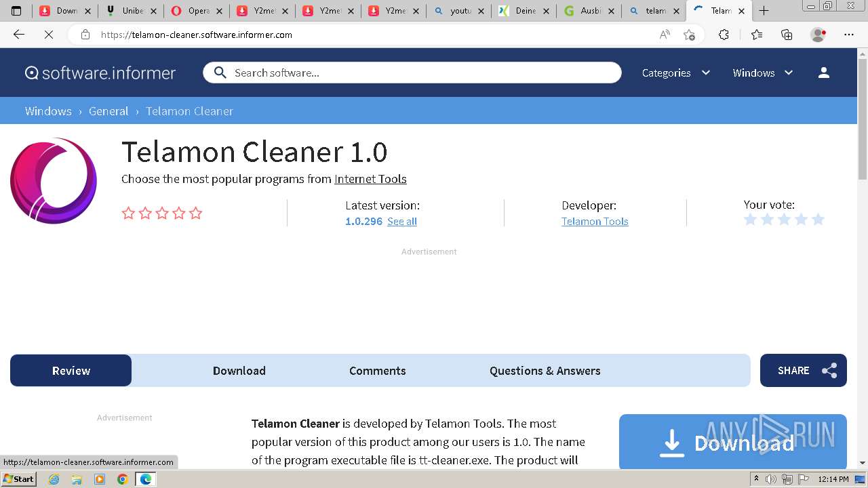This screenshot has height=488, width=868.
Task: Open Edge Settings and more menu
Action: click(849, 35)
